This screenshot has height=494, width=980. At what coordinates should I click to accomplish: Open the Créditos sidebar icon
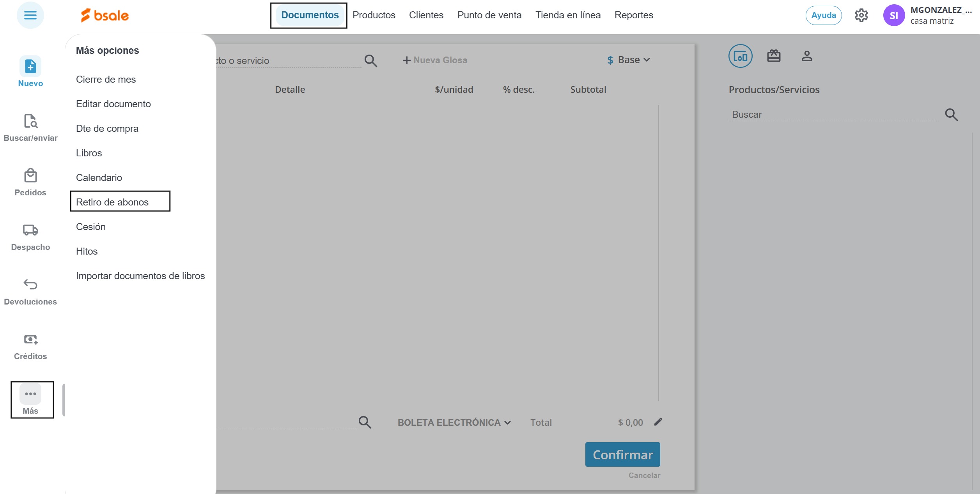coord(30,340)
